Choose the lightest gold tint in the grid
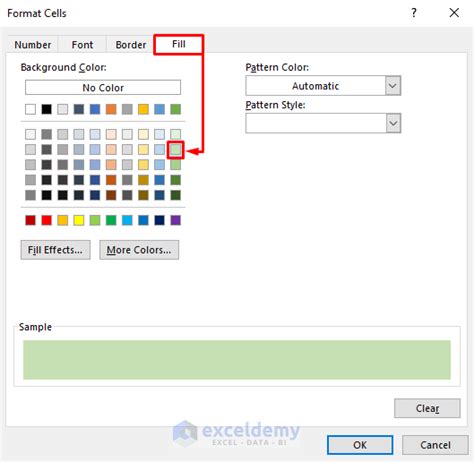The height and width of the screenshot is (462, 474). 143,134
